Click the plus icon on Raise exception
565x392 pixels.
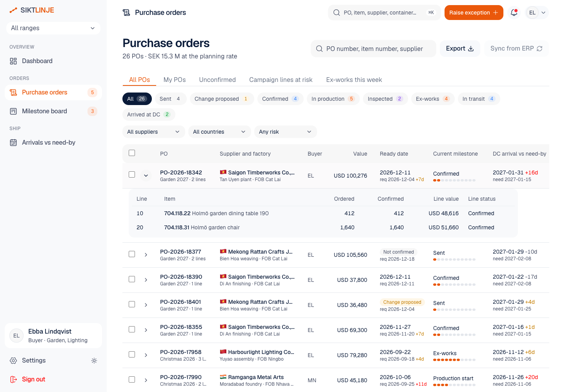click(x=496, y=13)
